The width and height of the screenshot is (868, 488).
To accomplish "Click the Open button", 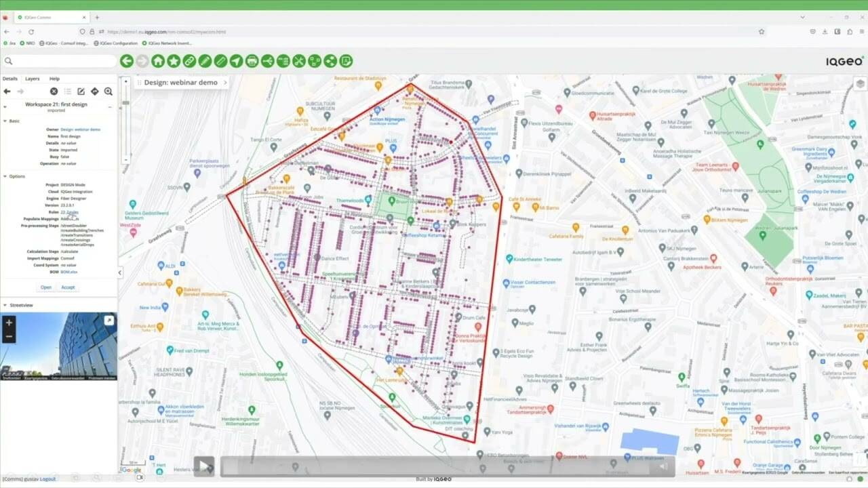I will [45, 287].
